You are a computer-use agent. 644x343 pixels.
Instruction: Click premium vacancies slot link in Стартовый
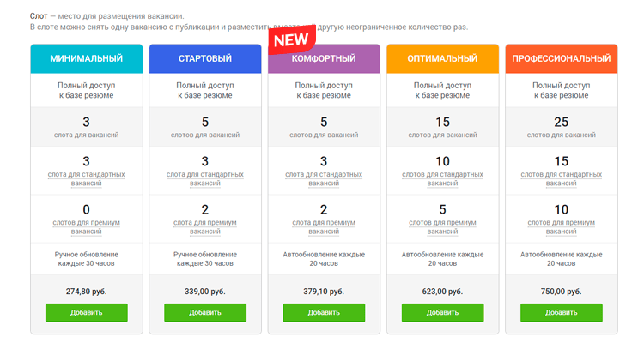pyautogui.click(x=204, y=226)
